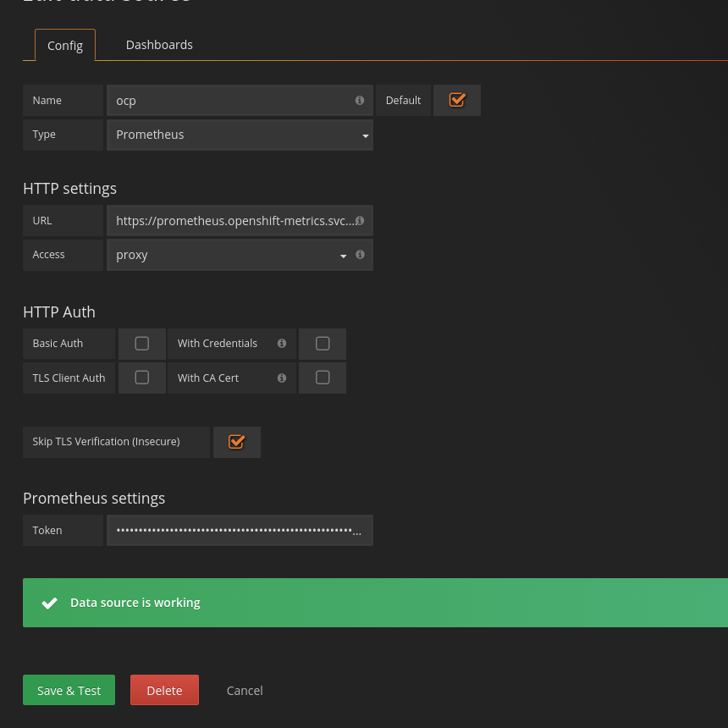Viewport: 728px width, 728px height.
Task: Open the Type dropdown showing Prometheus
Action: pyautogui.click(x=240, y=135)
